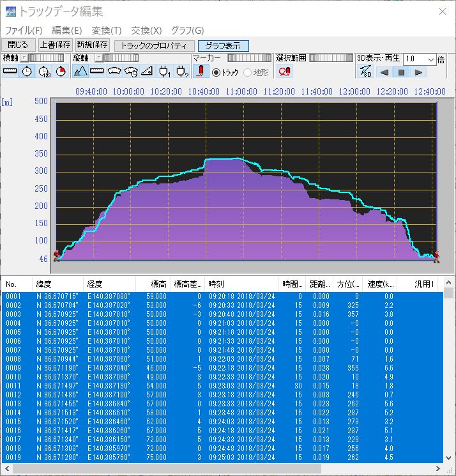Click the hiker end marker on graph
456x476 pixels.
pos(436,257)
